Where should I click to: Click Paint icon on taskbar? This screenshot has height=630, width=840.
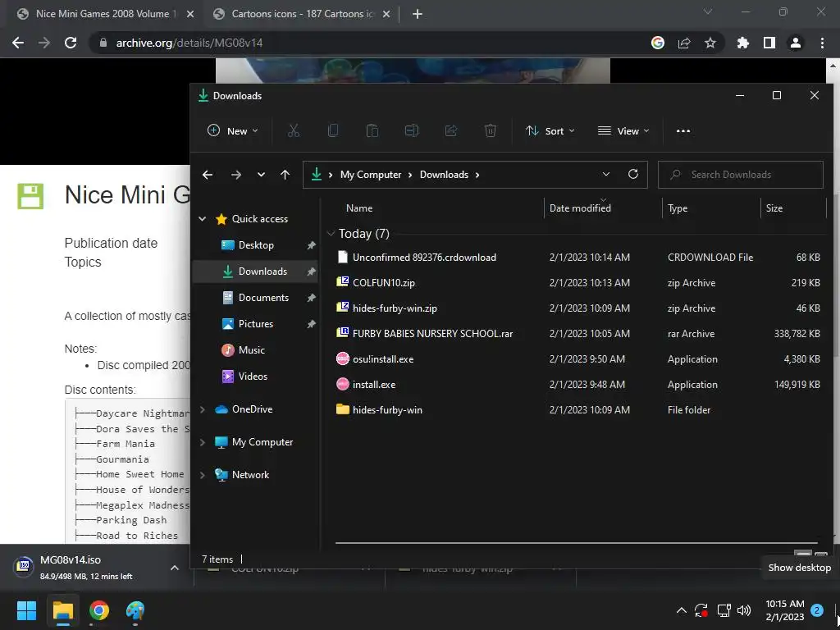click(135, 610)
